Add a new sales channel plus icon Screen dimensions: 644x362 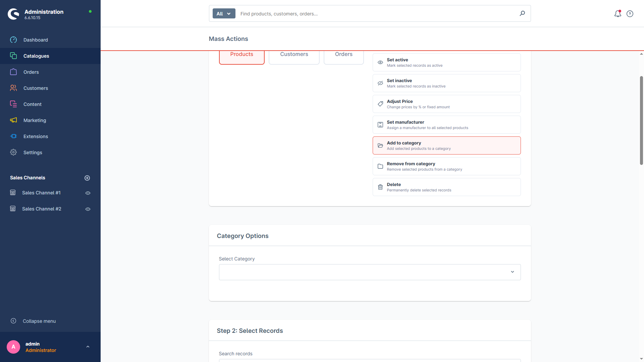click(87, 178)
